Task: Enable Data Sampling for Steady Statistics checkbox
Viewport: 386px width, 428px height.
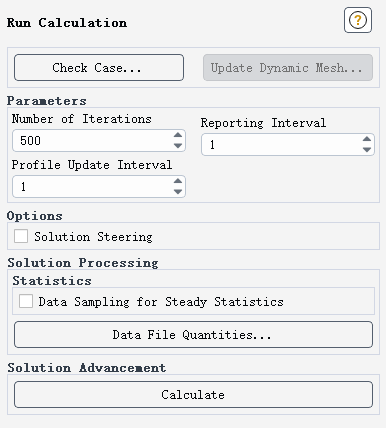Action: click(x=26, y=301)
